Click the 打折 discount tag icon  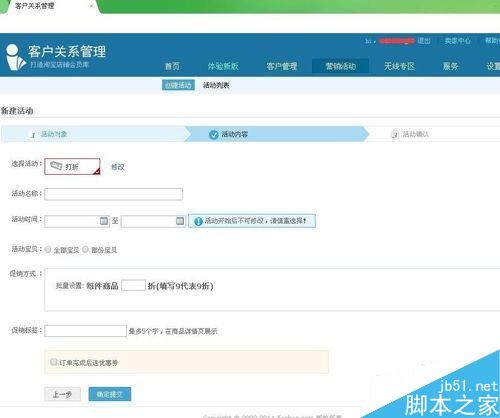(x=56, y=165)
